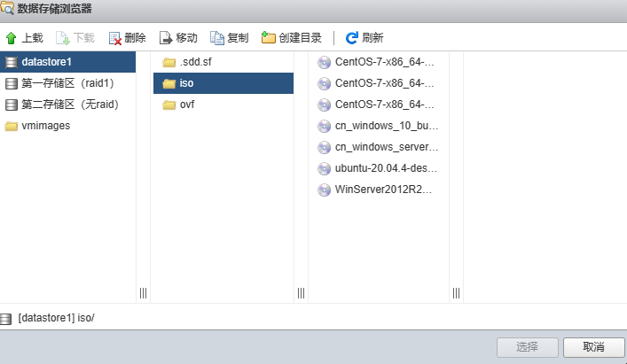Click the 选择 button

528,347
